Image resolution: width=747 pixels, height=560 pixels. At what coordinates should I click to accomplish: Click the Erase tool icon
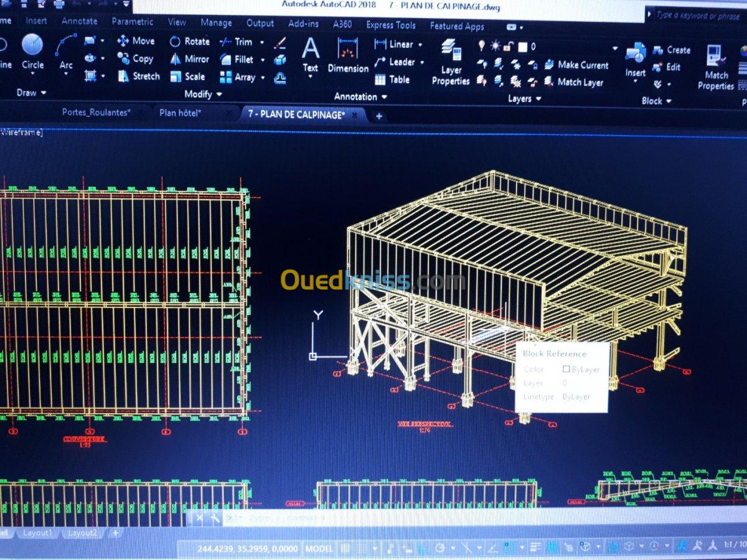(280, 43)
